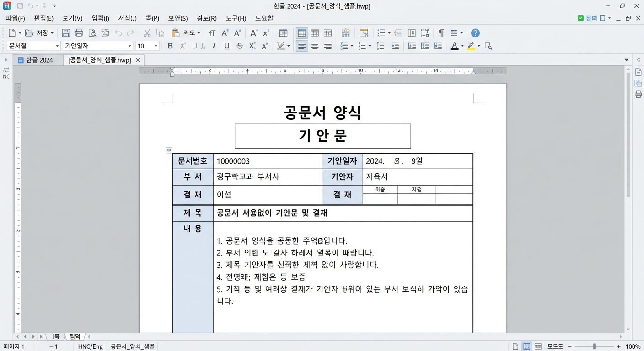Screen dimensions: 644x351
Task: Select the Cut tool
Action: [147, 33]
